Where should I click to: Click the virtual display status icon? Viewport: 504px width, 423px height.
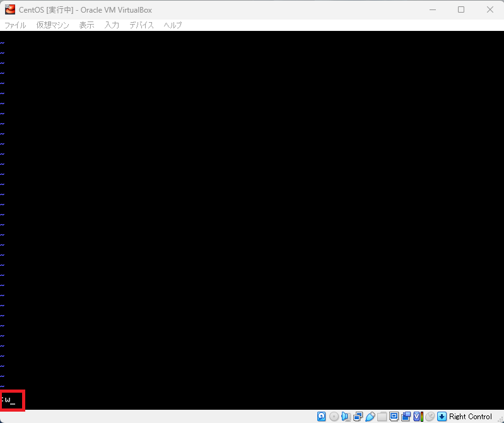(394, 417)
